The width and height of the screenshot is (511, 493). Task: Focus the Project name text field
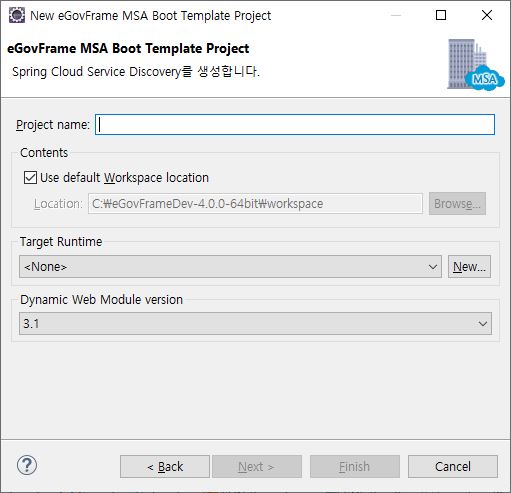click(295, 125)
